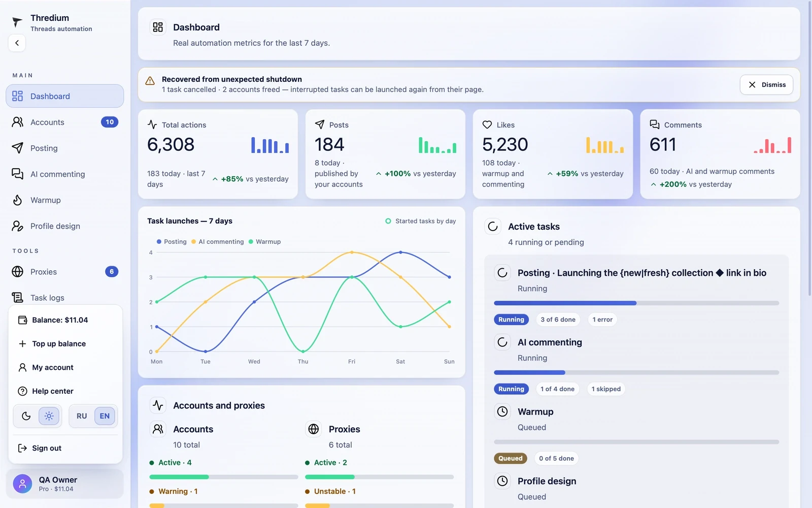This screenshot has height=508, width=812.
Task: Toggle the Posting series in chart legend
Action: coord(172,242)
